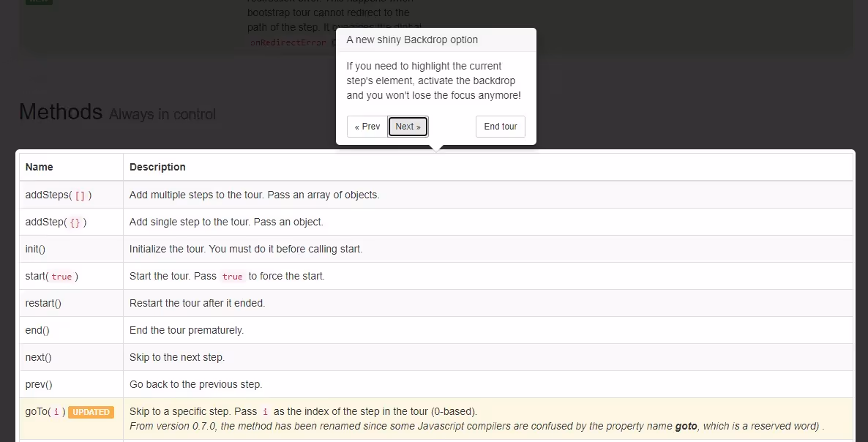Click "Skip to the next step" description
Screen dimensions: 868x442
pos(177,357)
